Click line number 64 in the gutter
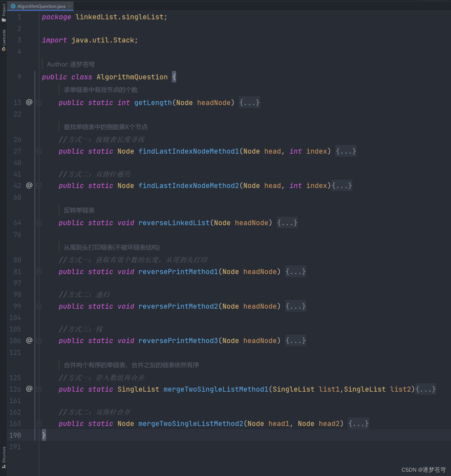The width and height of the screenshot is (451, 476). [x=17, y=223]
